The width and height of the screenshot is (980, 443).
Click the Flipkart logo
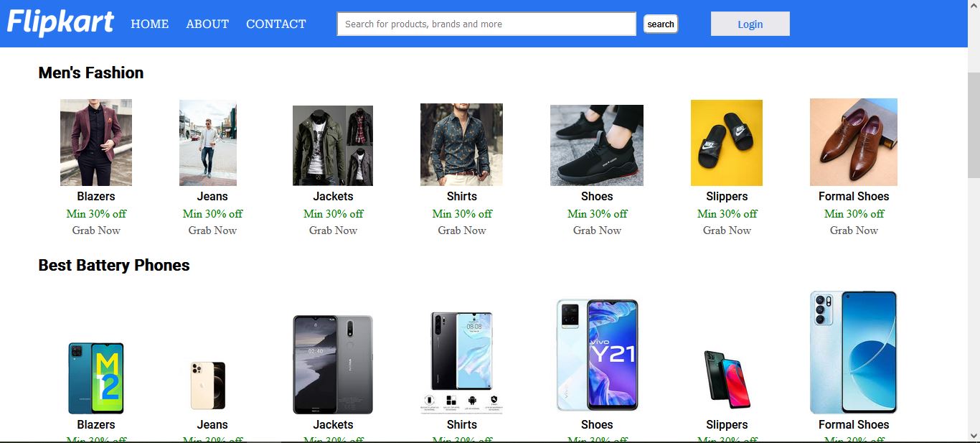(x=60, y=22)
